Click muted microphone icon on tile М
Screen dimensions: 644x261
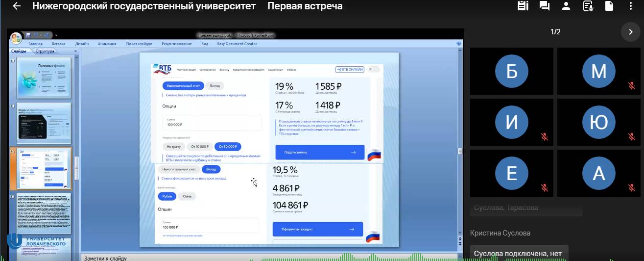click(x=632, y=86)
